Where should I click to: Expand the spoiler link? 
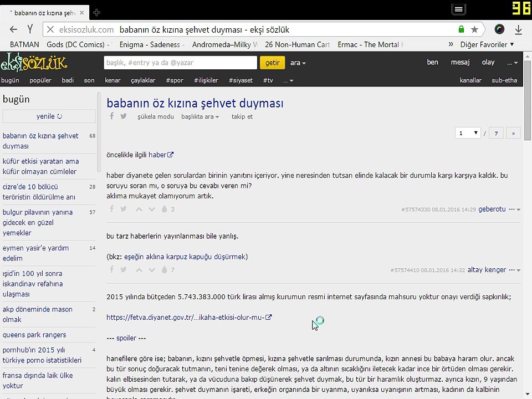(x=126, y=338)
